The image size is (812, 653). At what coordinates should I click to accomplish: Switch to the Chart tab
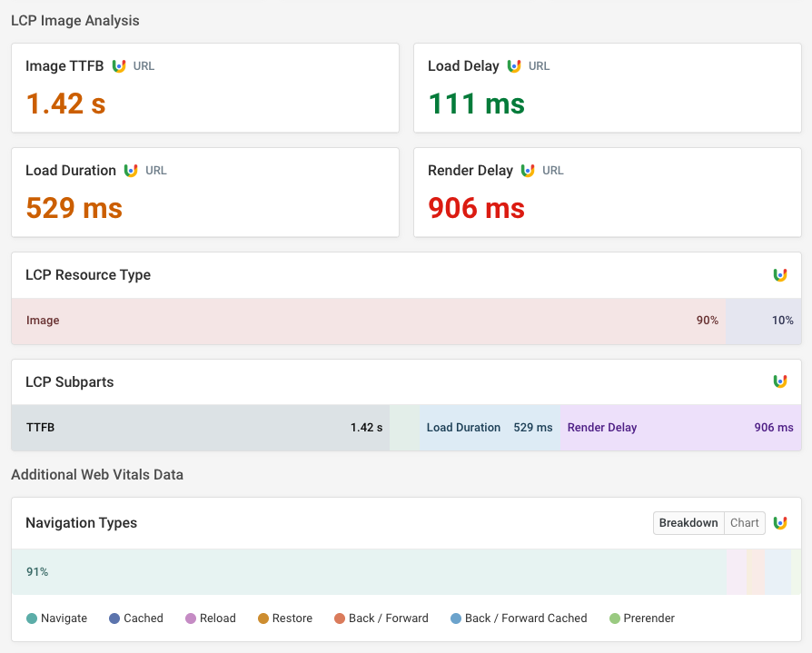point(744,522)
